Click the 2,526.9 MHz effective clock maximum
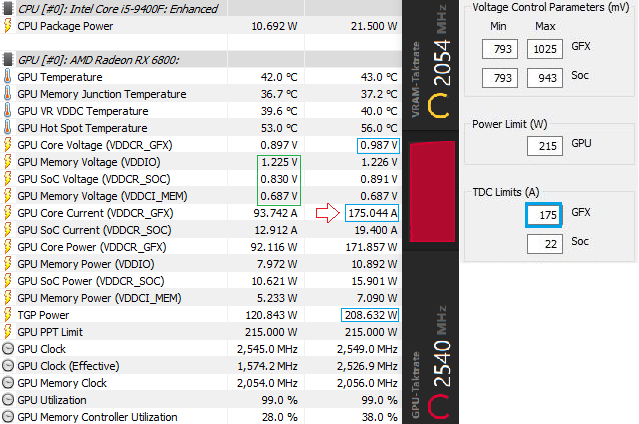 tap(367, 366)
